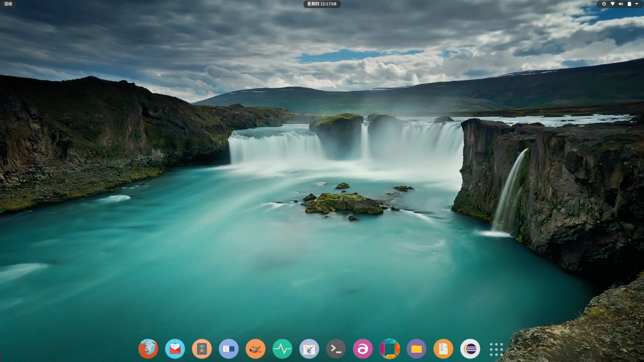
Task: Open Firefox from the dock
Action: pyautogui.click(x=148, y=349)
